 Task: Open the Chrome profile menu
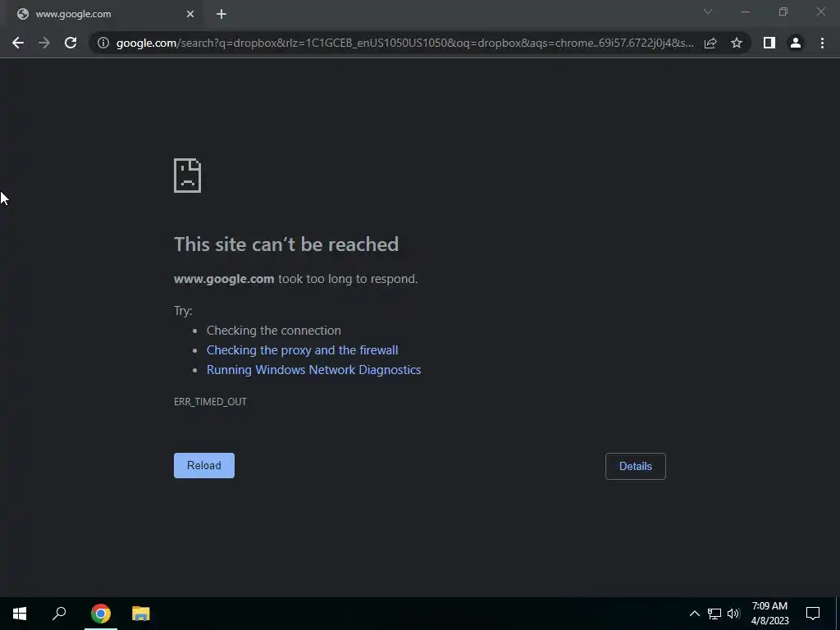[x=796, y=43]
